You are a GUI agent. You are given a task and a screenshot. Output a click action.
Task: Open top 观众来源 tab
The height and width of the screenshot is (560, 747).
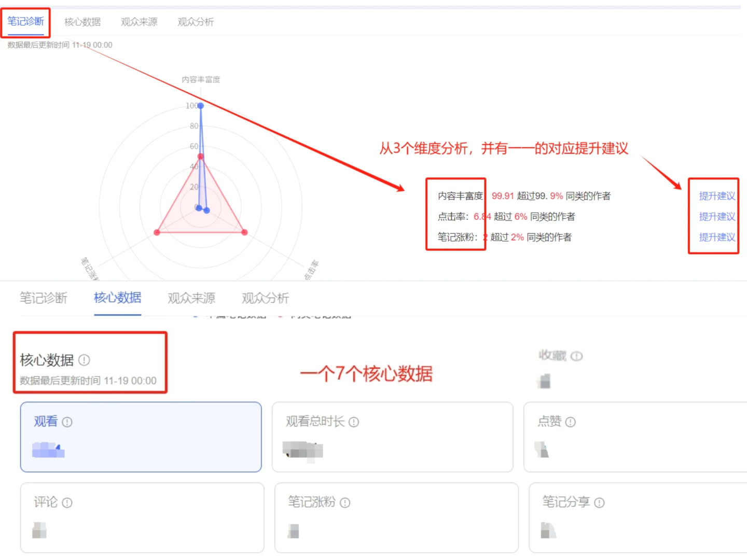coord(139,22)
